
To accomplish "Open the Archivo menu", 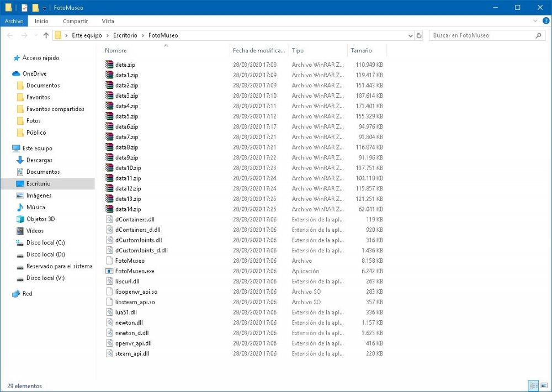I will point(14,21).
